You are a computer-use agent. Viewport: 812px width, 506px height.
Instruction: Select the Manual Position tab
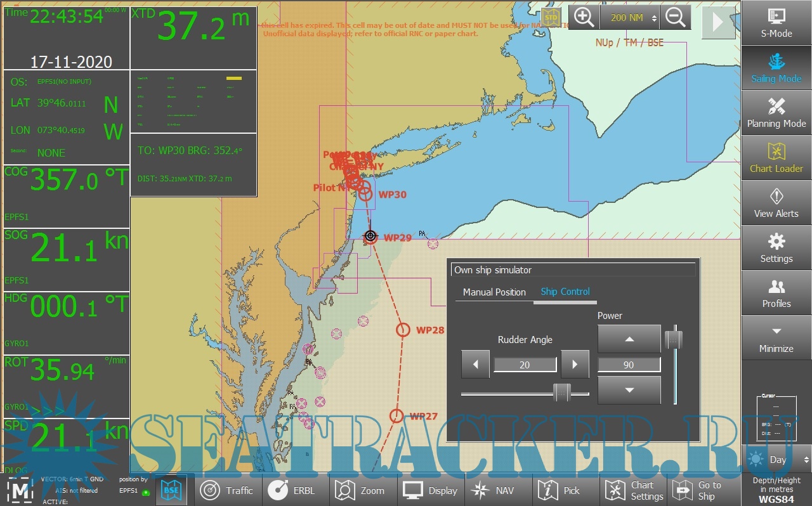pos(494,292)
